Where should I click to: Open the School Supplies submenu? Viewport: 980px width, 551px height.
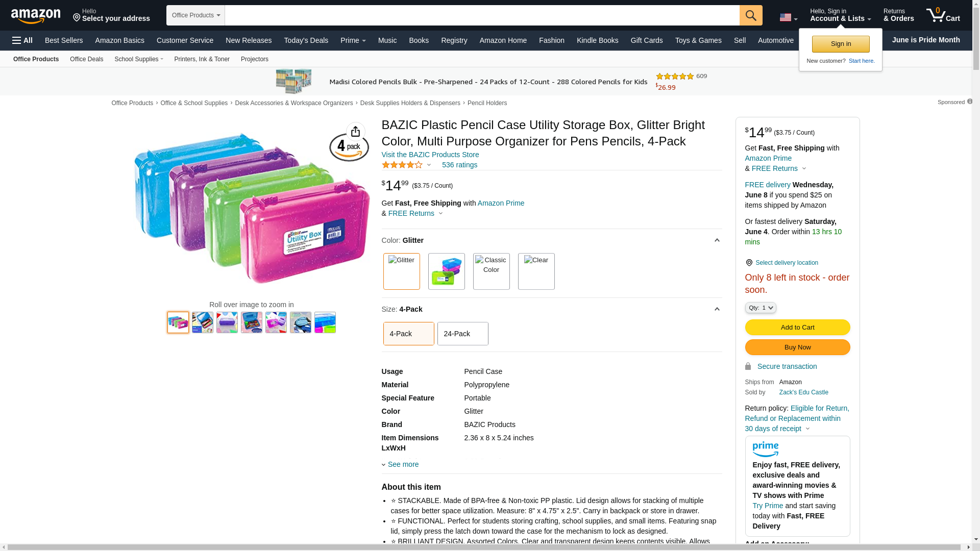click(139, 59)
